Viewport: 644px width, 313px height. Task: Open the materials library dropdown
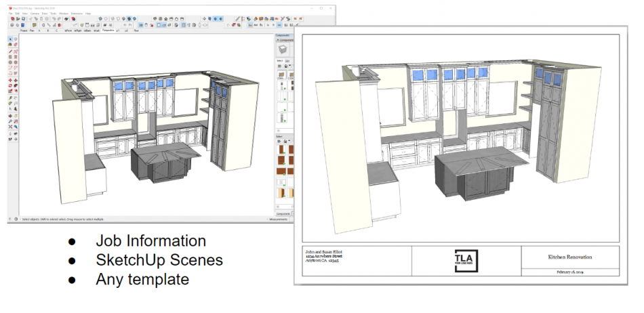(288, 140)
